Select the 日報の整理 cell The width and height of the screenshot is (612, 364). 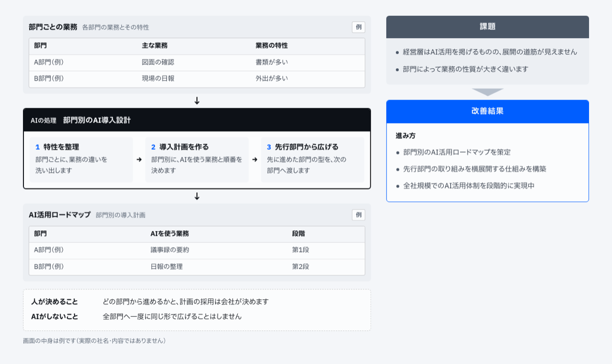(x=166, y=266)
